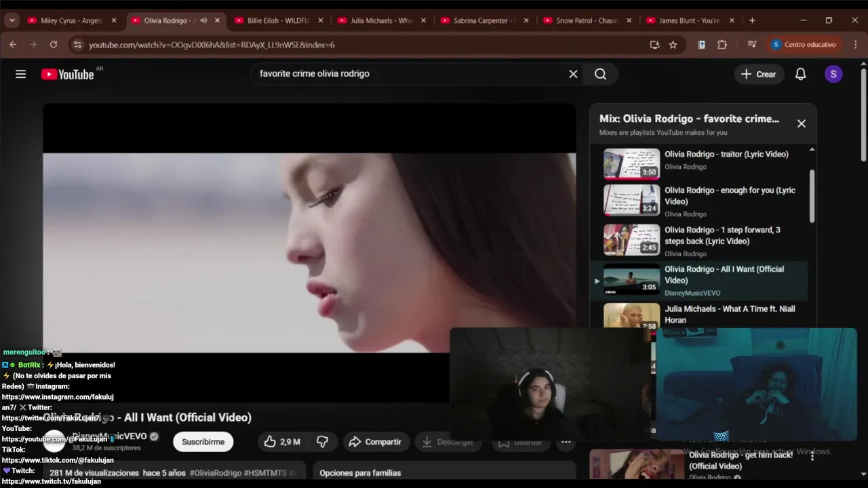Close the Mix playlist panel
The image size is (868, 488).
click(x=801, y=123)
